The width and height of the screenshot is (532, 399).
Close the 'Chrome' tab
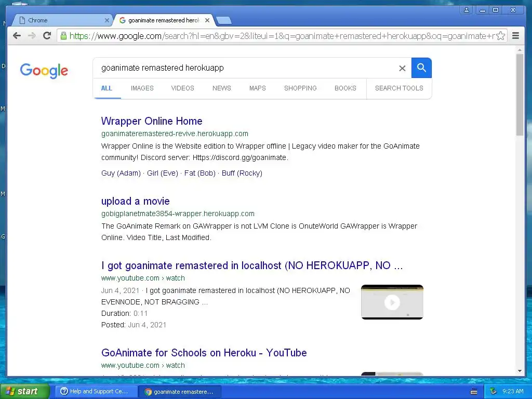pyautogui.click(x=107, y=20)
